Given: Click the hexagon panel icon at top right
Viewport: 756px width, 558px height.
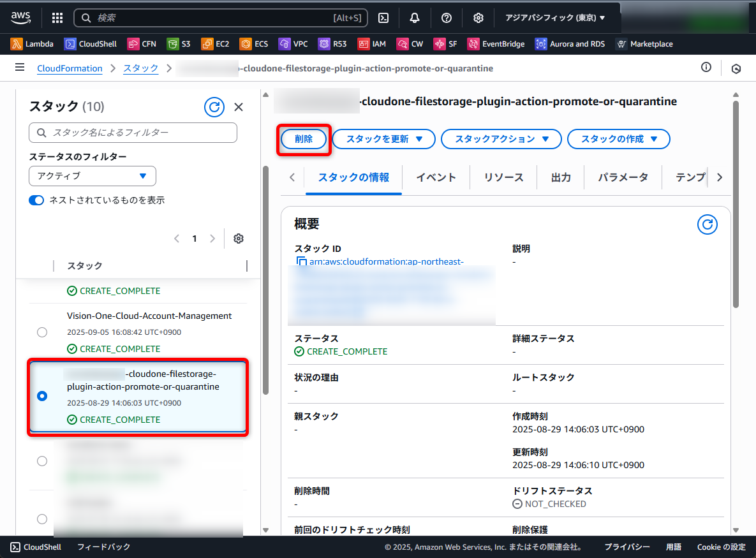Looking at the screenshot, I should point(736,68).
